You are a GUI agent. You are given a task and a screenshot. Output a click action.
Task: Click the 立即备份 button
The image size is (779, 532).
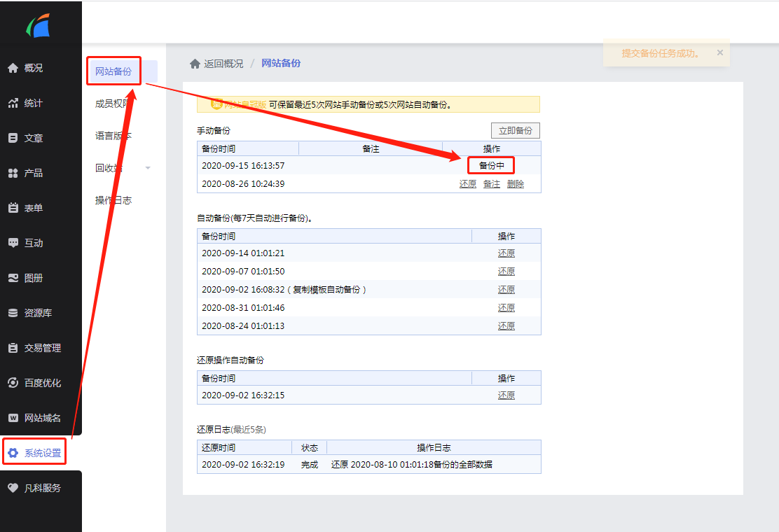[x=515, y=130]
